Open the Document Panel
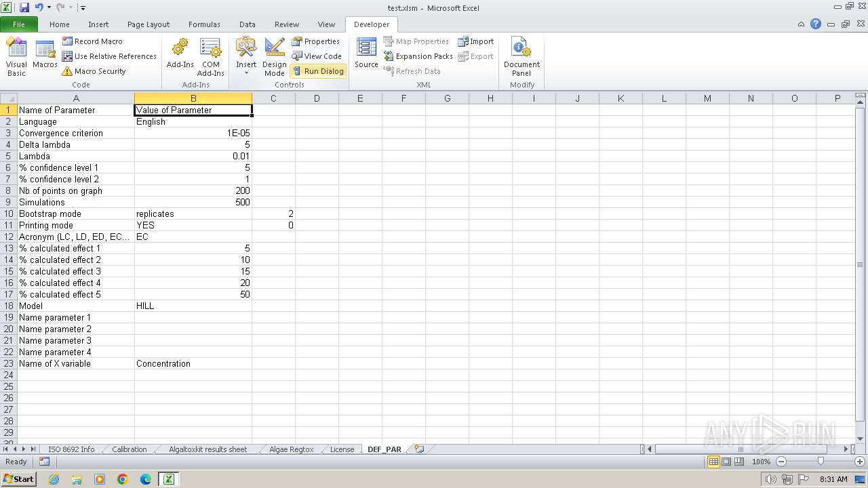The height and width of the screenshot is (488, 868). click(521, 57)
